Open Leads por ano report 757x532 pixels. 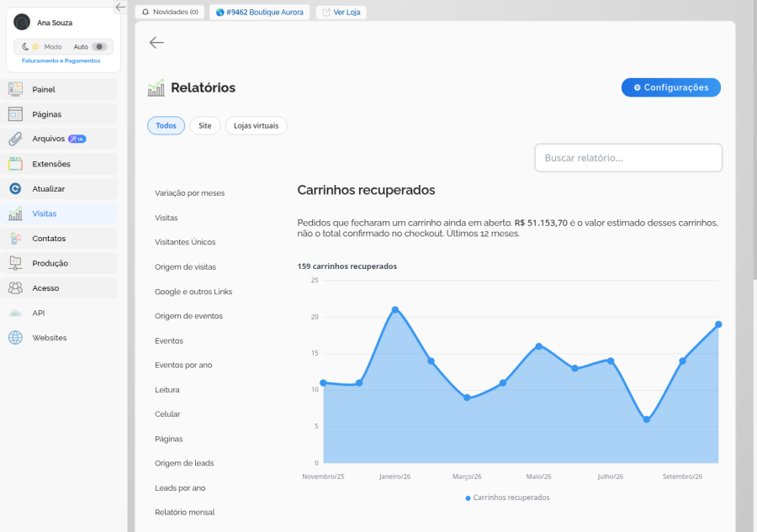[180, 488]
